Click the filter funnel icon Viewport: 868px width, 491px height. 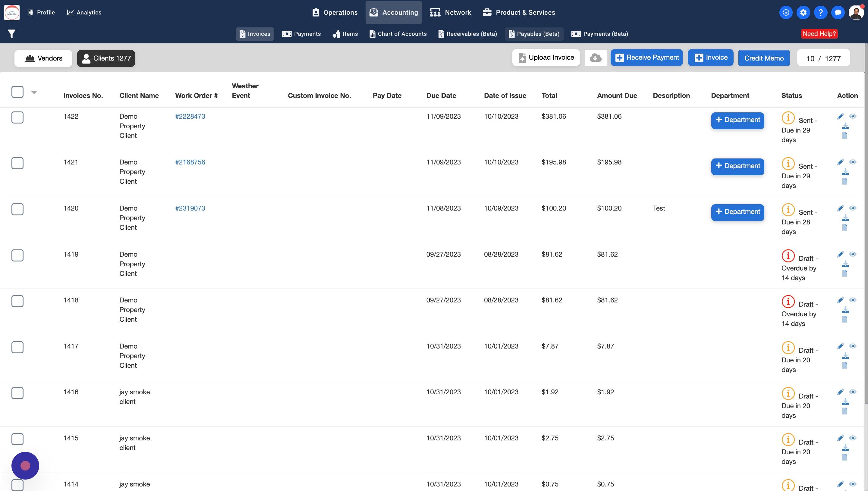(x=11, y=34)
